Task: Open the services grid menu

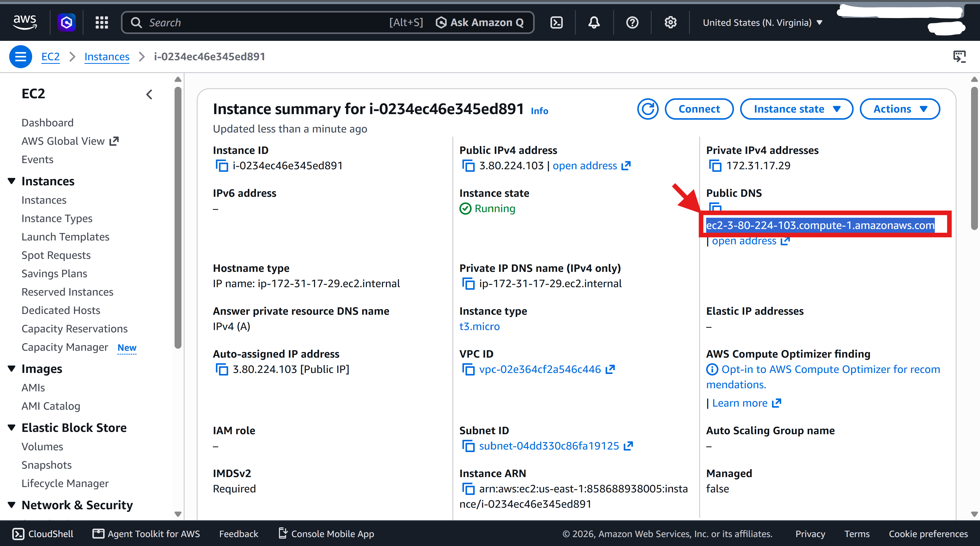Action: point(102,22)
